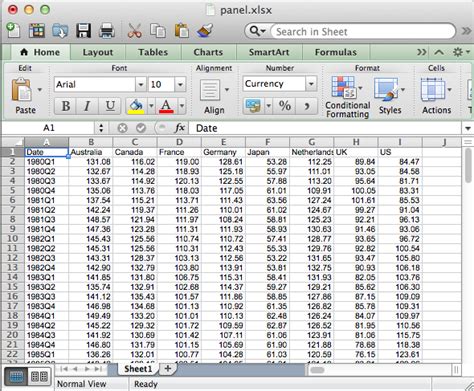Open the Home ribbon tab

tap(40, 52)
